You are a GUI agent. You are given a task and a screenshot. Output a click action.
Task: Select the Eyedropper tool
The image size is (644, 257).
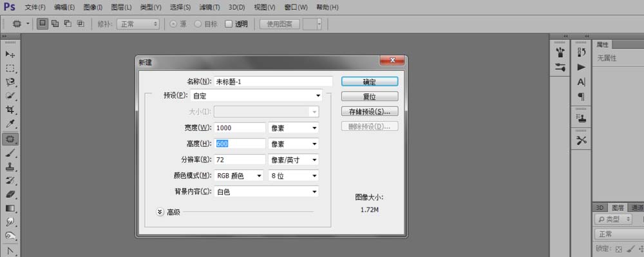10,124
